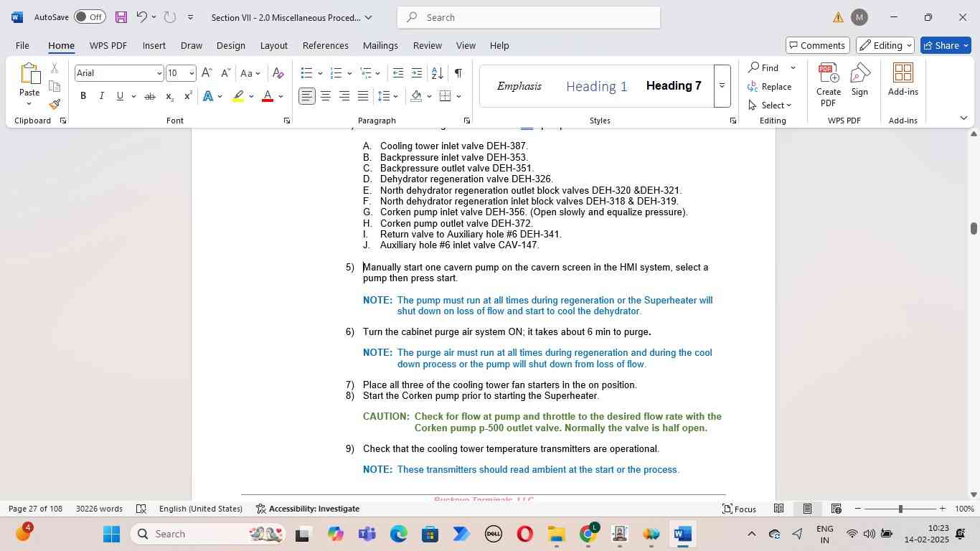
Task: Apply superscript formatting
Action: (188, 96)
